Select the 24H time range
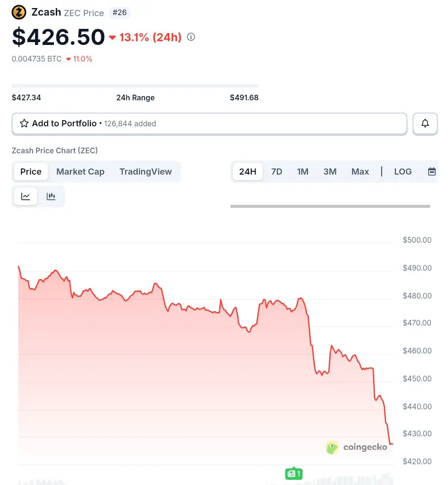This screenshot has width=448, height=485. (247, 172)
